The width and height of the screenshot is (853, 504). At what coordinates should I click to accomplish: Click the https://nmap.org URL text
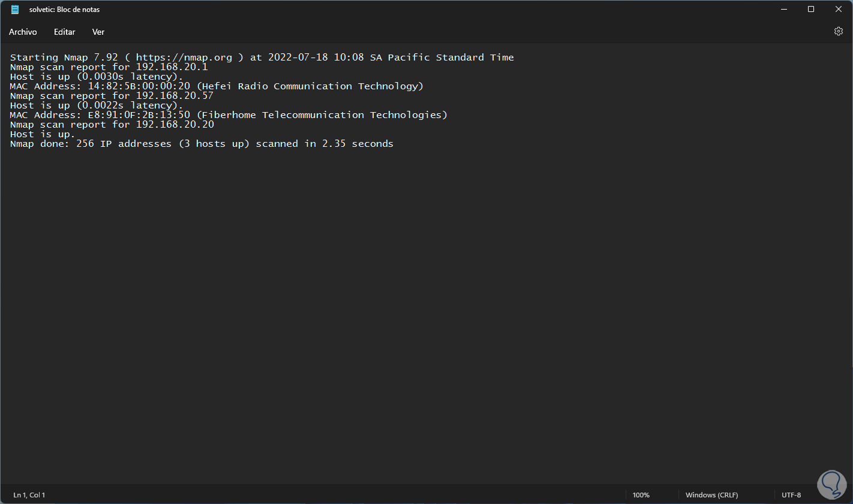point(184,58)
